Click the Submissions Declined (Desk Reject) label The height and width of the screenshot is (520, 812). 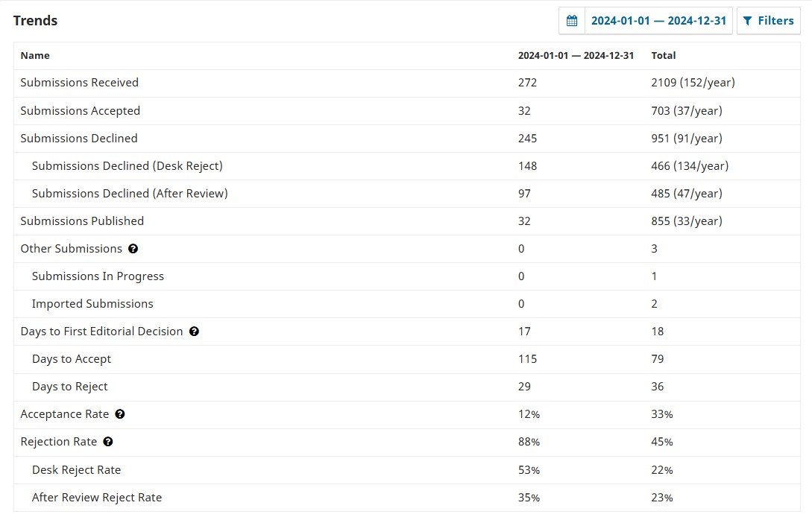pyautogui.click(x=128, y=166)
